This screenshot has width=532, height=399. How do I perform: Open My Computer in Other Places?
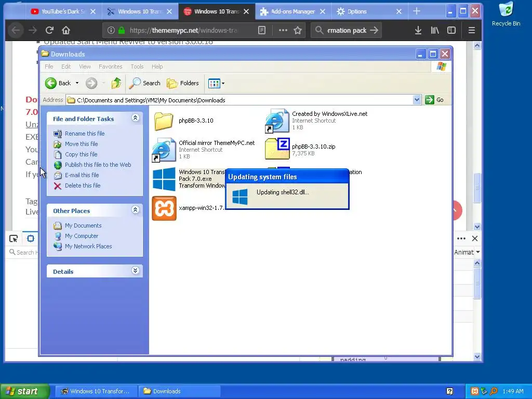coord(82,236)
